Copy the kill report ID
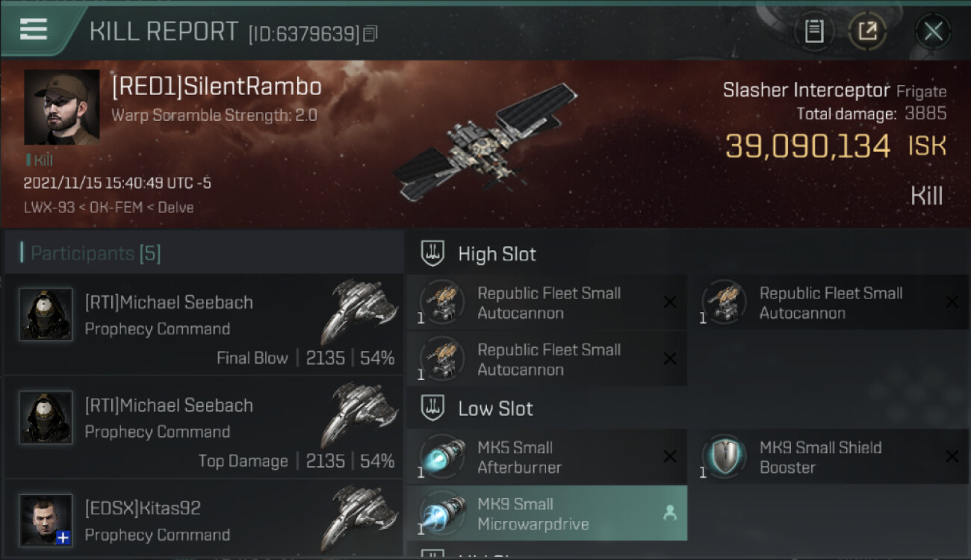This screenshot has width=971, height=560. [370, 34]
